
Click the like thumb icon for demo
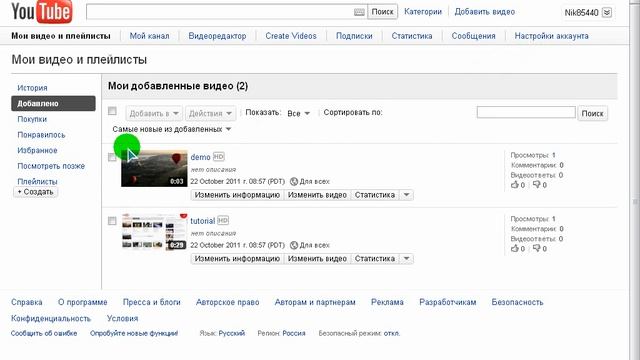click(x=514, y=184)
